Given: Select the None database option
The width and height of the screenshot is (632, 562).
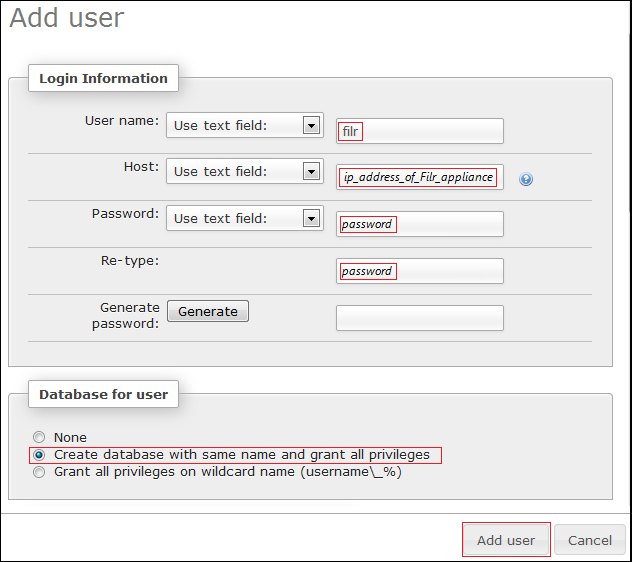Looking at the screenshot, I should tap(39, 437).
